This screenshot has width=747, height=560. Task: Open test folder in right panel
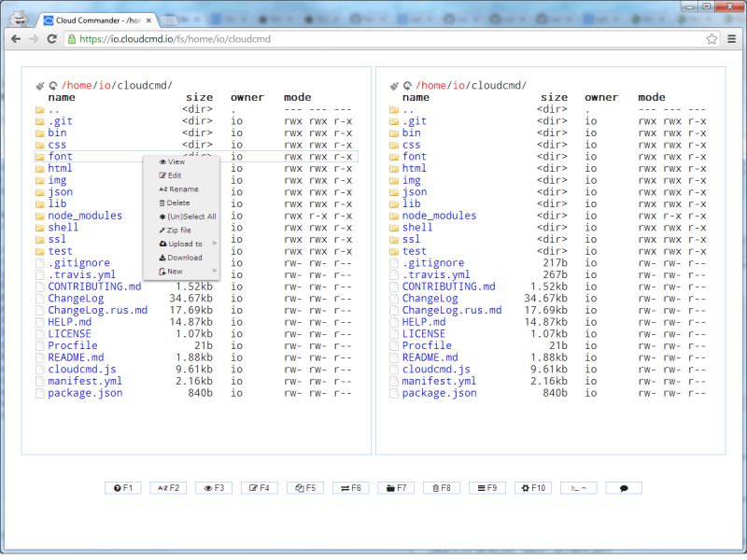(414, 251)
